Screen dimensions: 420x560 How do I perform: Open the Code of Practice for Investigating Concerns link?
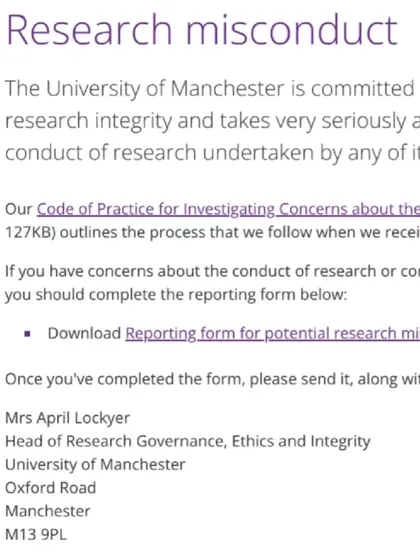[x=228, y=209]
